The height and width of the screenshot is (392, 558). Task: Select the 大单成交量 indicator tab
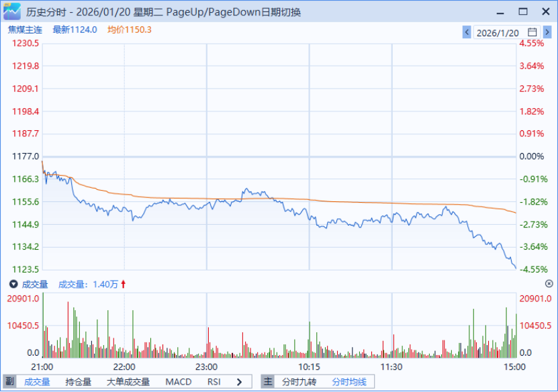(x=128, y=382)
